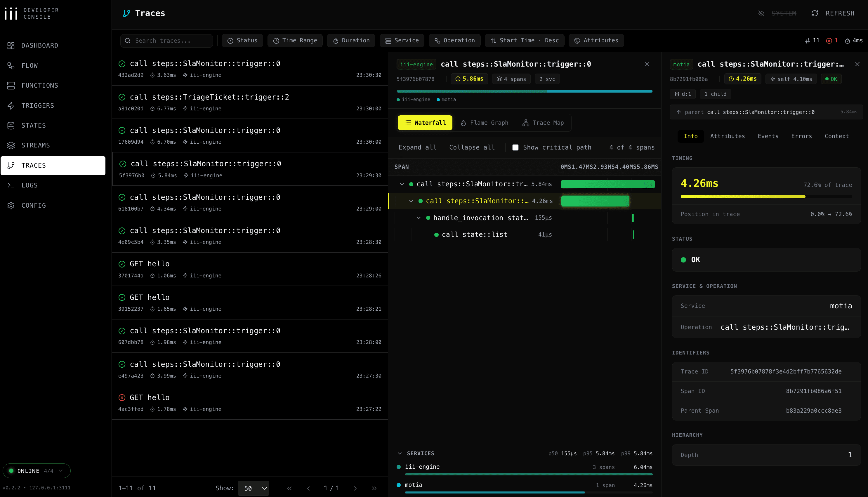Open Streams layers icon in sidebar
Screen dimensions: 868x497
pos(11,145)
